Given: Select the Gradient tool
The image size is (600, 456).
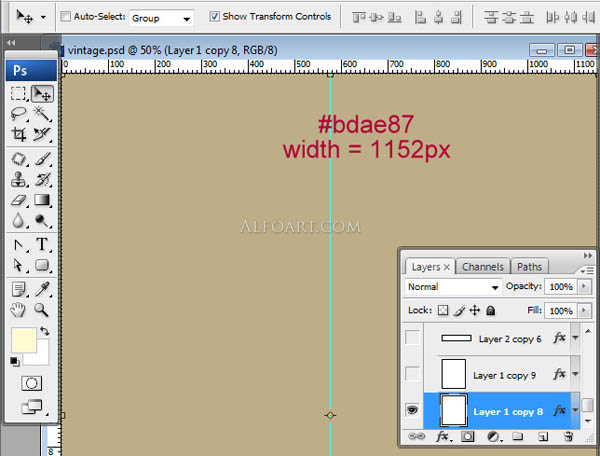Looking at the screenshot, I should (x=42, y=200).
